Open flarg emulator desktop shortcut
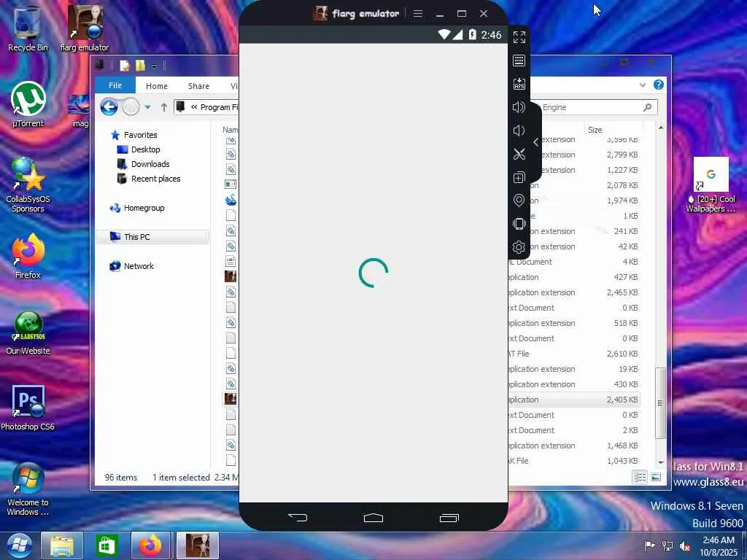Viewport: 747px width, 560px height. (x=85, y=28)
